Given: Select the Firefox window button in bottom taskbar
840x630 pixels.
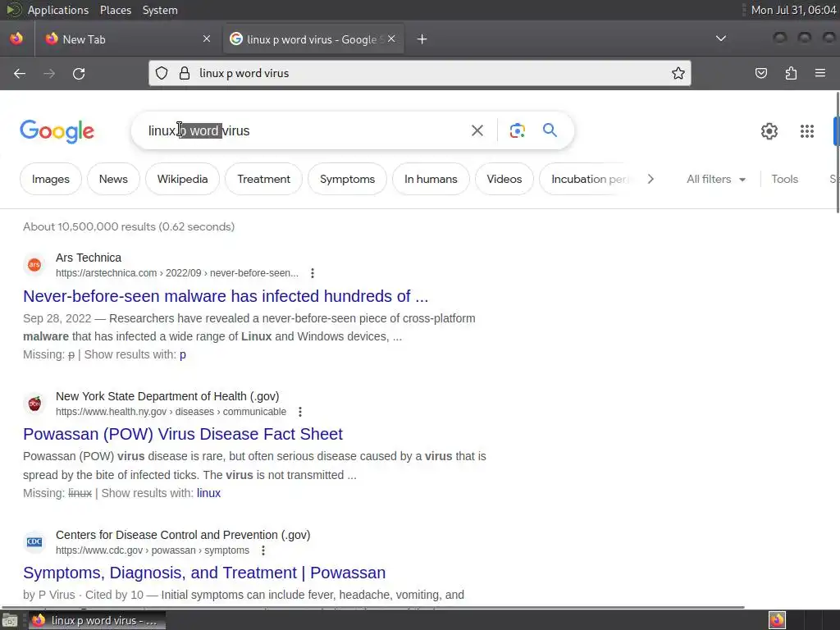Looking at the screenshot, I should [x=97, y=620].
